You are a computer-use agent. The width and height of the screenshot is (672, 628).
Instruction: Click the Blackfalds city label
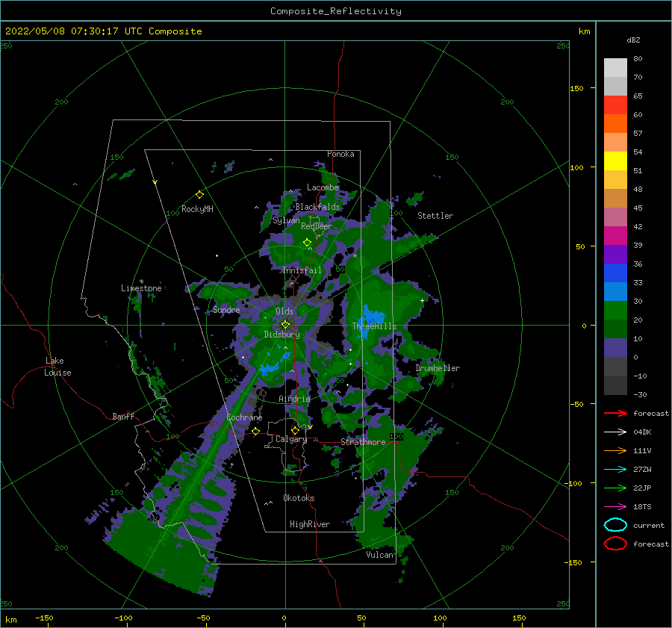pos(317,207)
